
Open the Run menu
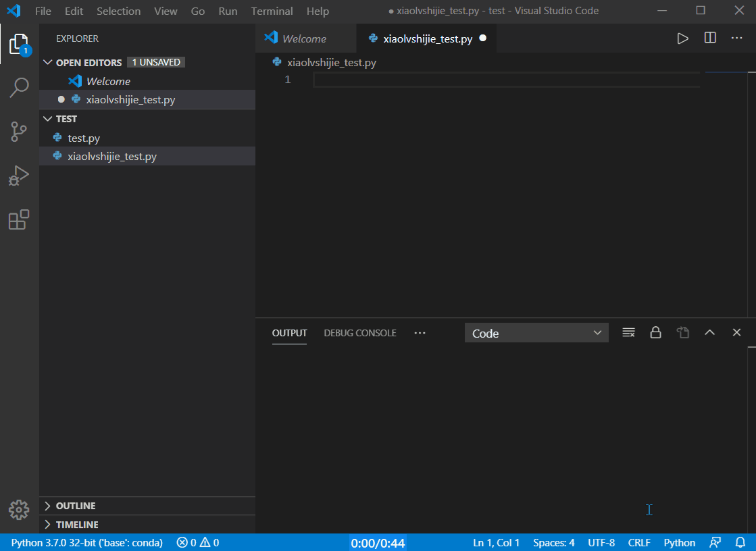[x=228, y=11]
